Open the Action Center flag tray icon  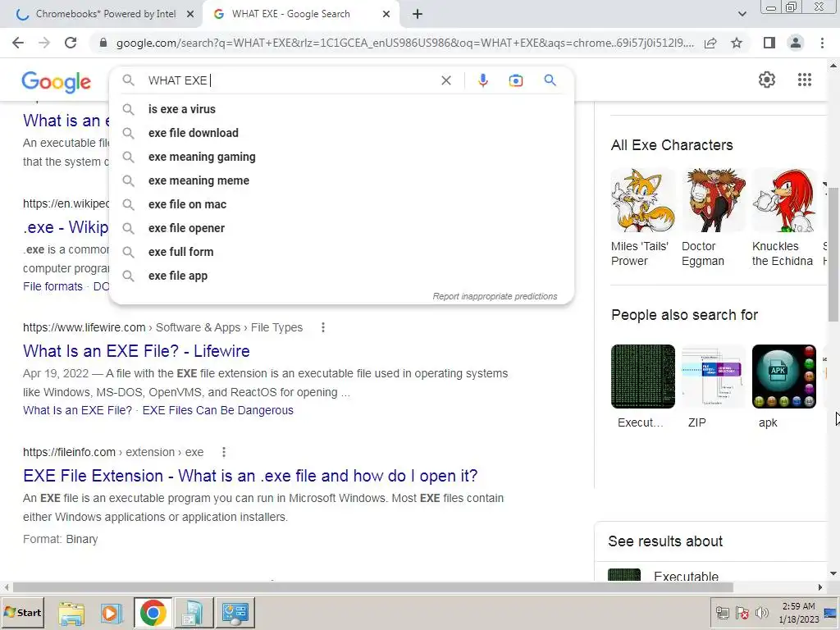click(x=742, y=612)
